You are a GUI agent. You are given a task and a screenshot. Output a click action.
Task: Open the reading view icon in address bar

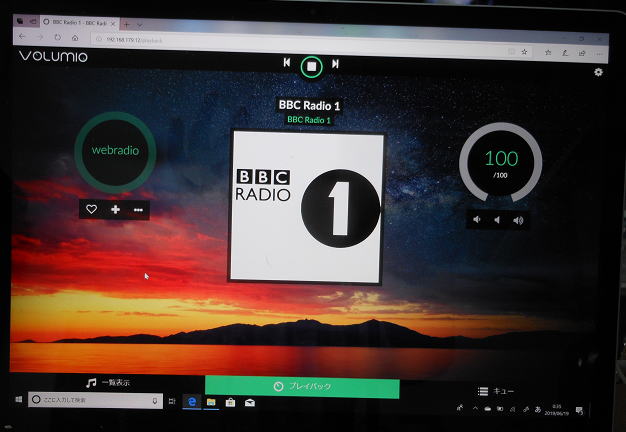pyautogui.click(x=511, y=52)
